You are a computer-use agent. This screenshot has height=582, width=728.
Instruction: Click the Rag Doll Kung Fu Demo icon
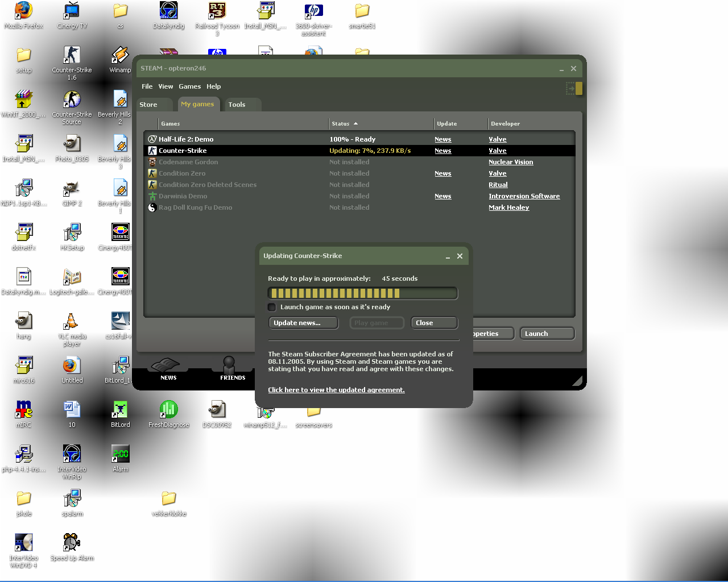[x=152, y=207]
